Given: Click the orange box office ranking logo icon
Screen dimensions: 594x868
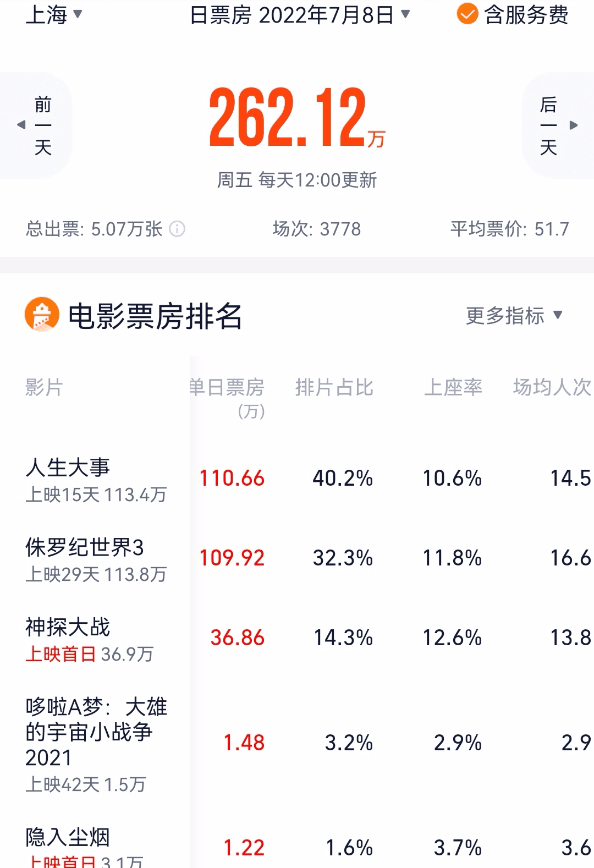Looking at the screenshot, I should click(x=42, y=315).
